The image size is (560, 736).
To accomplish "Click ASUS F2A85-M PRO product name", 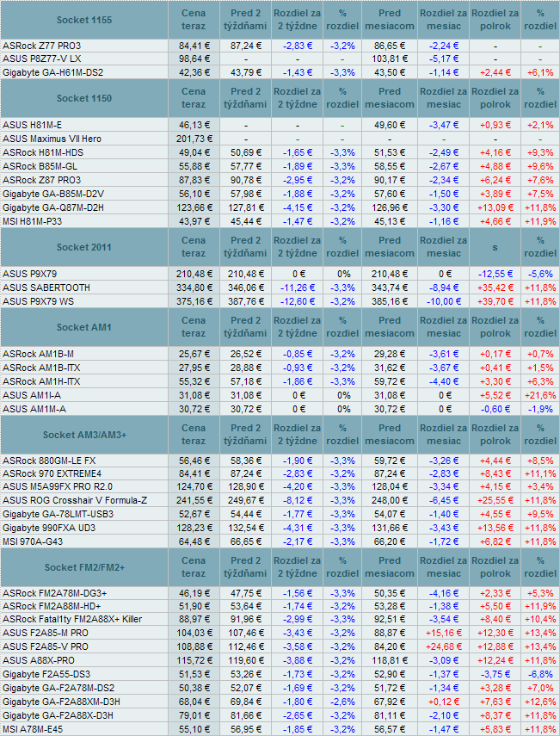I will coord(45,633).
